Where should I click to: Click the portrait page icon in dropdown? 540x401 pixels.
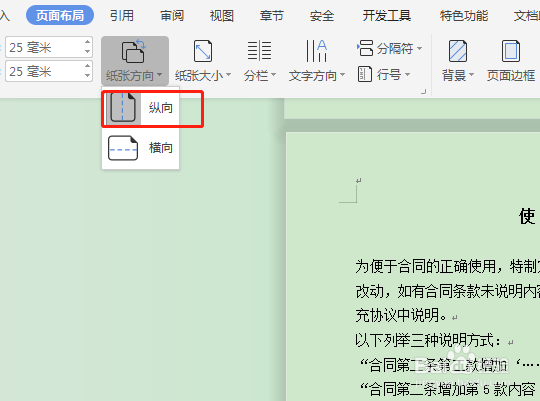[x=123, y=107]
